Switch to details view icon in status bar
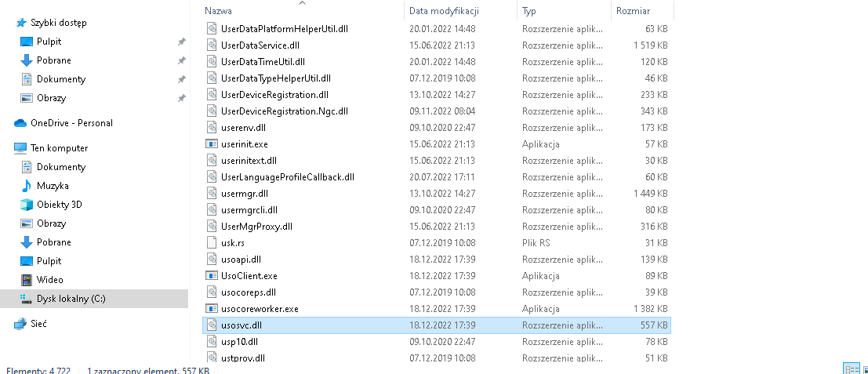 pos(852,369)
